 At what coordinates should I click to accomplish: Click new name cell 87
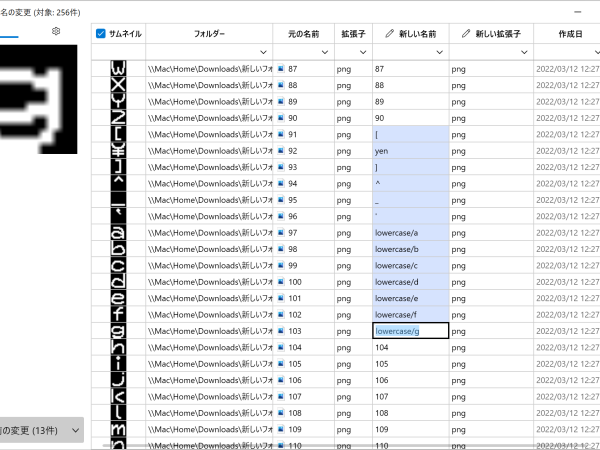pyautogui.click(x=411, y=68)
